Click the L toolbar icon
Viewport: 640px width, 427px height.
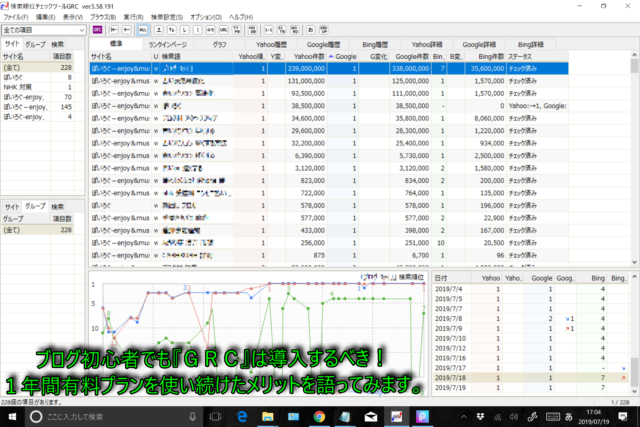[185, 30]
